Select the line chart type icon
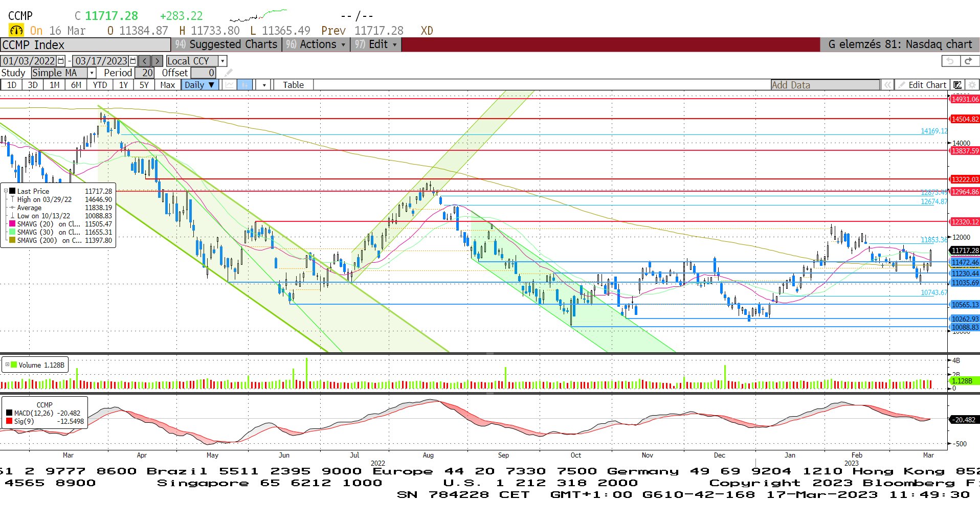Viewport: 980px width, 523px height. [x=230, y=85]
